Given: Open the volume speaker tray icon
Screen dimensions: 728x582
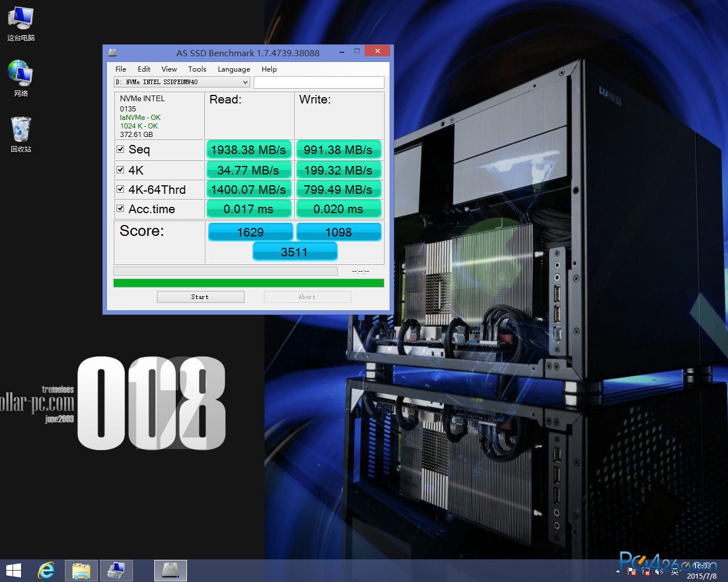Looking at the screenshot, I should 659,572.
